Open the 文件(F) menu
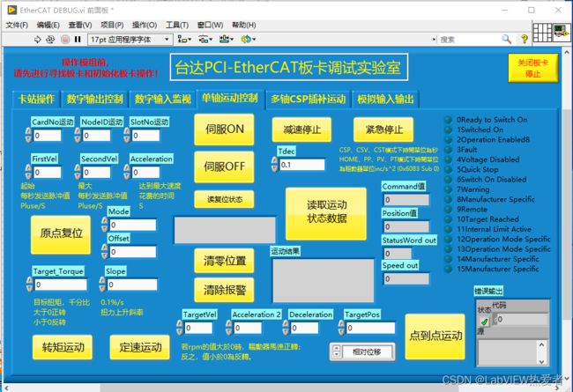Image resolution: width=573 pixels, height=392 pixels. tap(17, 25)
